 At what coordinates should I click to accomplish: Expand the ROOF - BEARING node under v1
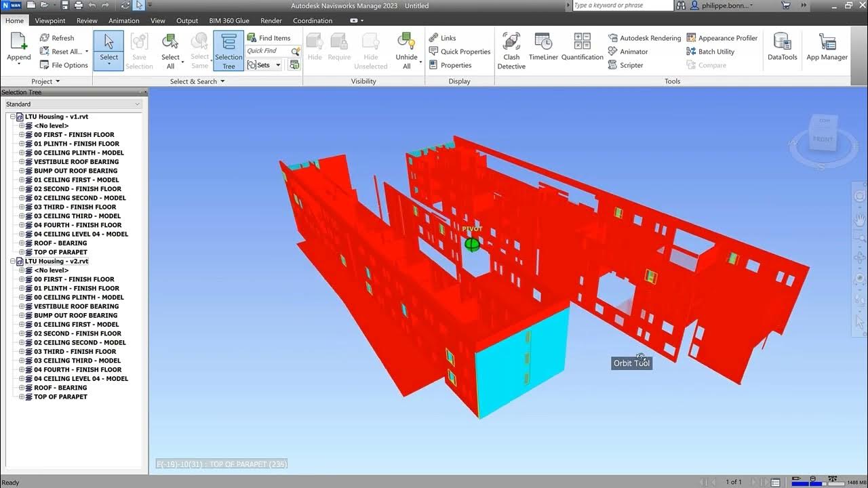pos(22,243)
